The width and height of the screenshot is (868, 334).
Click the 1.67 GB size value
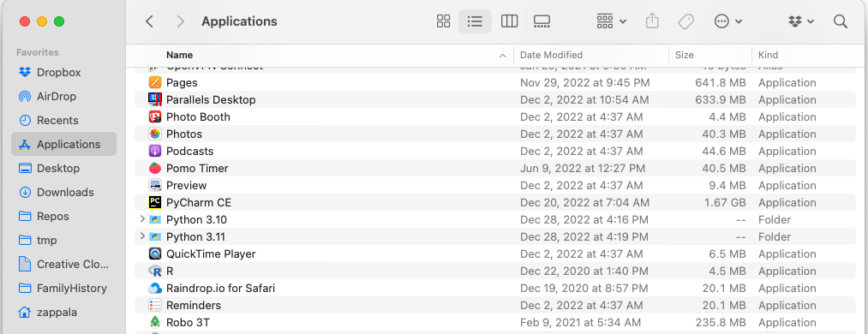coord(725,203)
